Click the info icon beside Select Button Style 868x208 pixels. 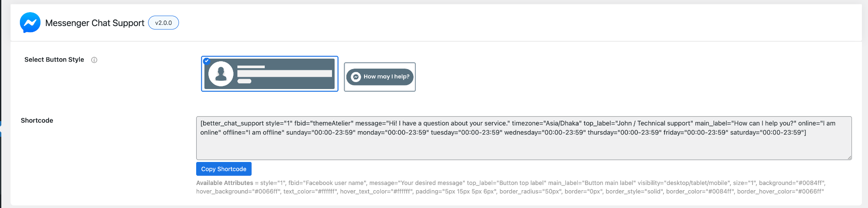(94, 60)
